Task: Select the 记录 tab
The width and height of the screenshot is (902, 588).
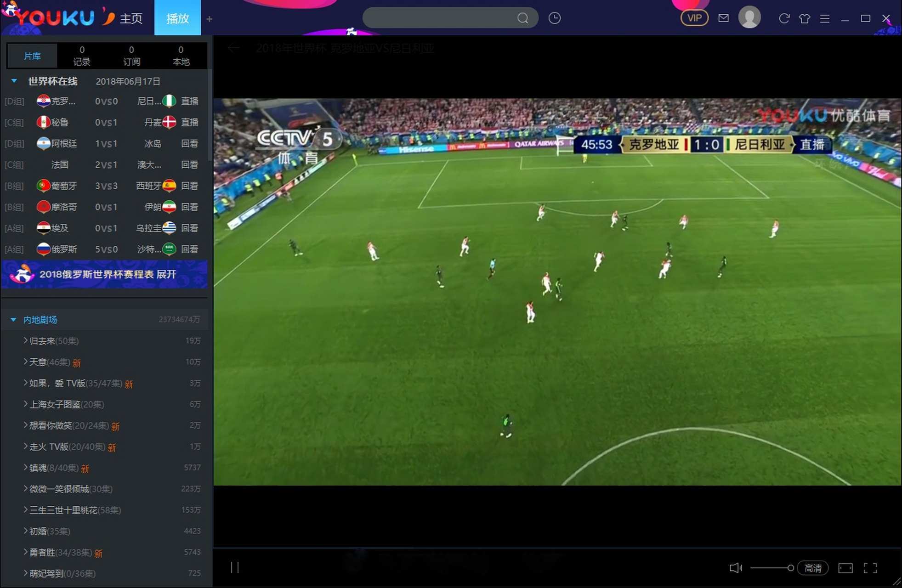Action: [x=82, y=56]
